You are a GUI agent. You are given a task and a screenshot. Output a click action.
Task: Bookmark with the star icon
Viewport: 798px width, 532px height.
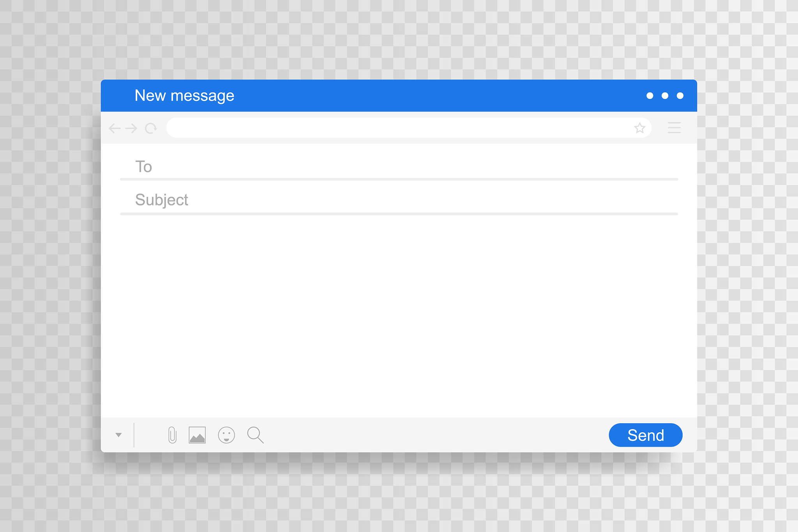pos(639,128)
